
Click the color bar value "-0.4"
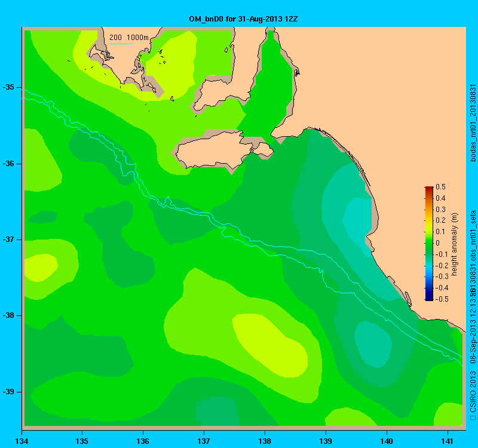(442, 288)
